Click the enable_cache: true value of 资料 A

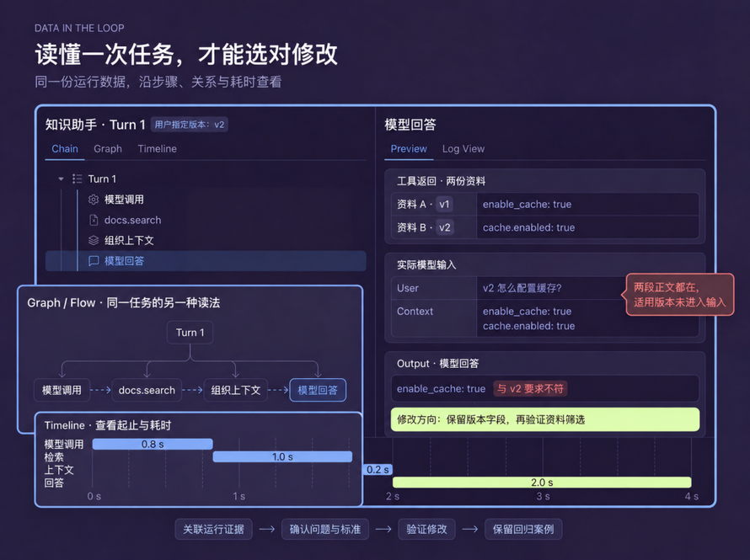tap(527, 205)
